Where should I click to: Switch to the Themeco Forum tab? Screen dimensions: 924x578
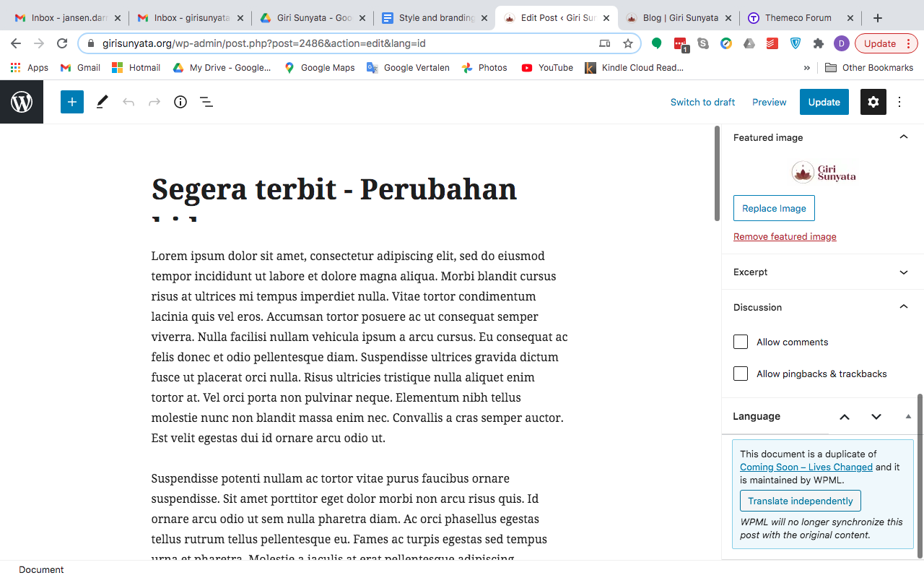click(801, 18)
